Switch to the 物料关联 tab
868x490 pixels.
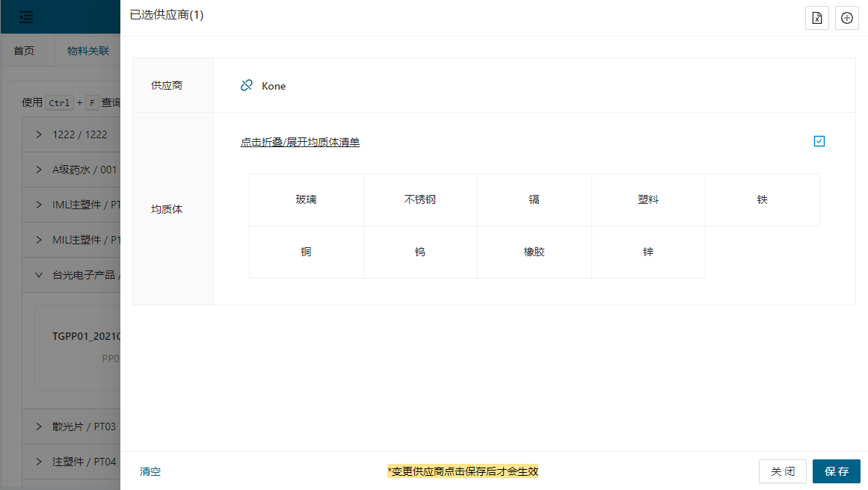88,51
